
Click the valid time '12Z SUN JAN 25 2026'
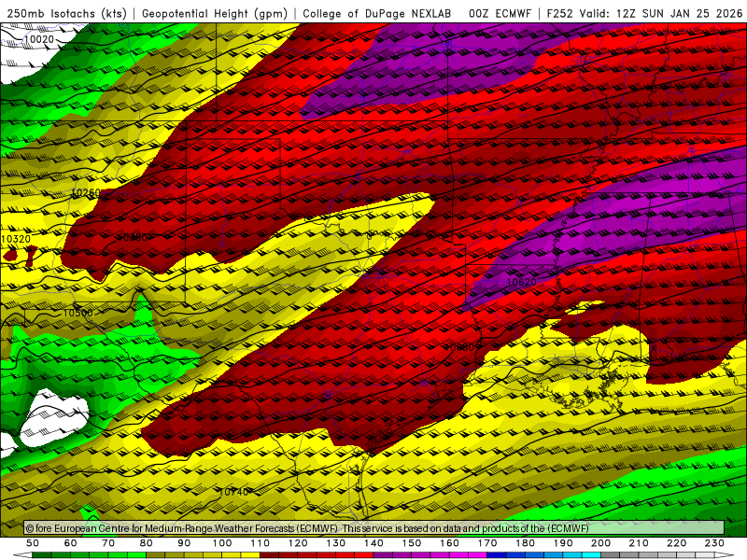coord(679,14)
